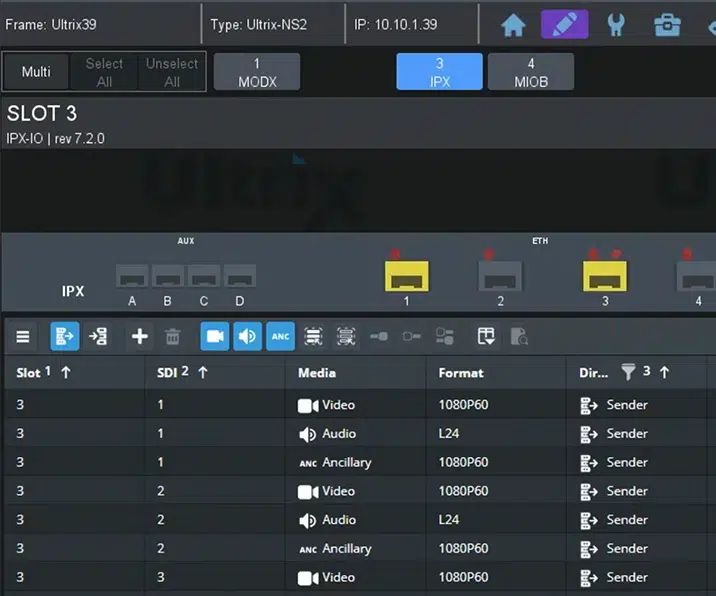Screen dimensions: 716x596
Task: Click the Format column header
Action: click(x=496, y=373)
